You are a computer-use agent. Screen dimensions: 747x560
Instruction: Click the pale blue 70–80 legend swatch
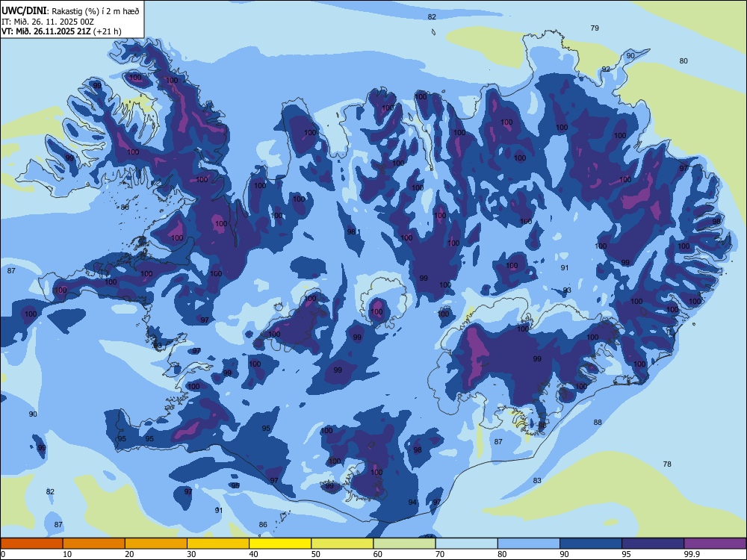click(466, 544)
